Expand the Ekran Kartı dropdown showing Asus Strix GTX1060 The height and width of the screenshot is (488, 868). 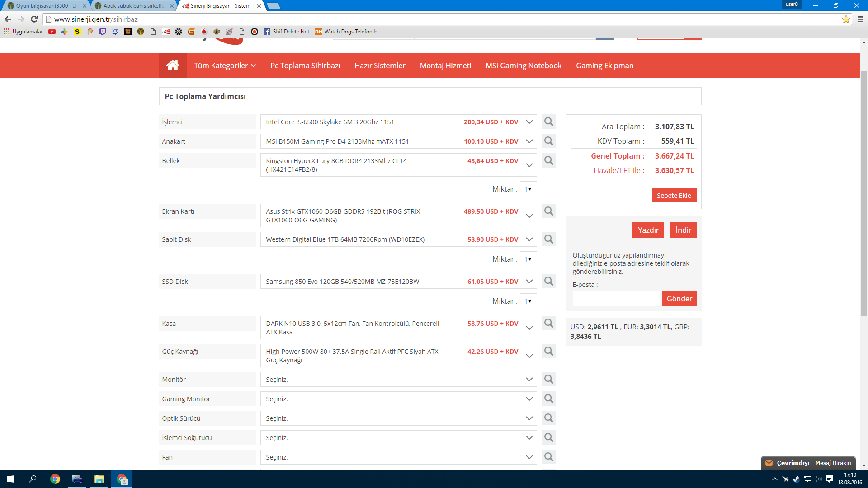[x=398, y=216]
